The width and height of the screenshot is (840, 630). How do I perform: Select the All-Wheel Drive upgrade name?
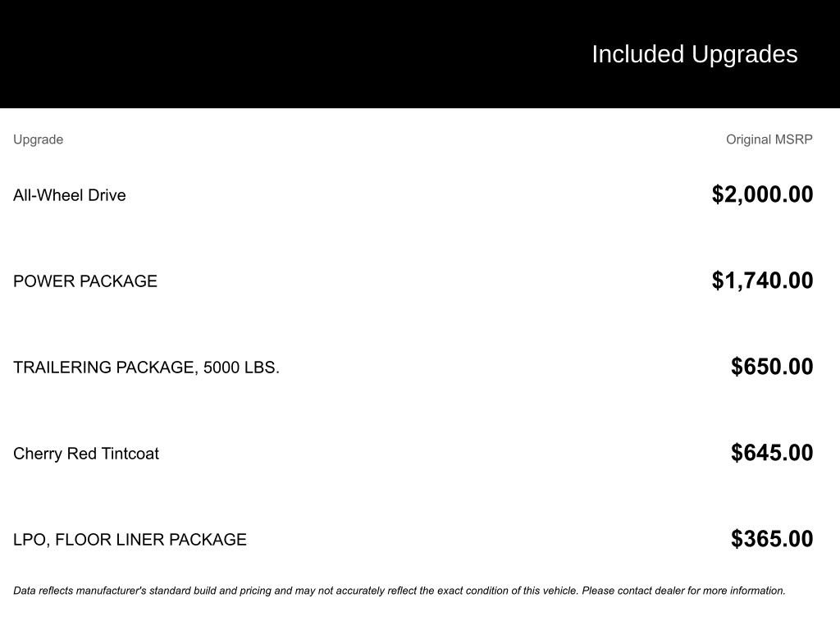click(x=69, y=195)
